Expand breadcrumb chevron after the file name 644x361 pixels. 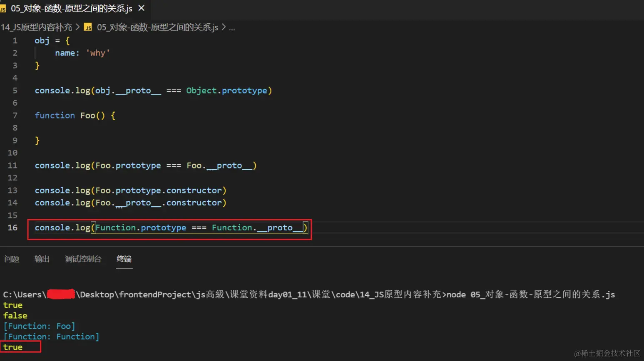[x=224, y=27]
